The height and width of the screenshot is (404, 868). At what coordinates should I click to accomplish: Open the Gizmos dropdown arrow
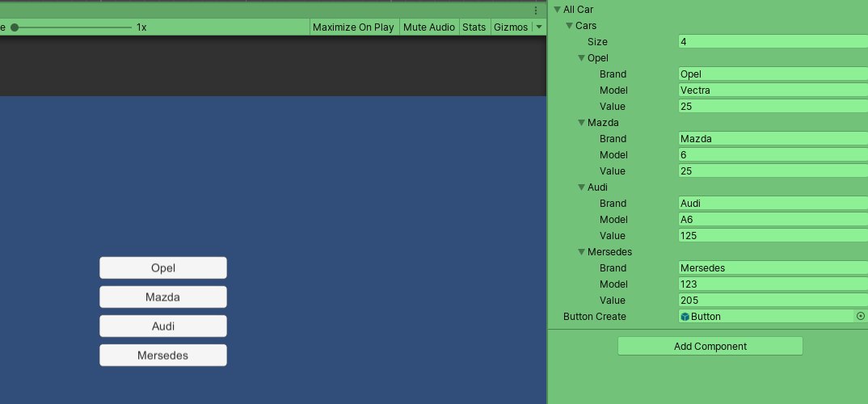click(x=538, y=27)
